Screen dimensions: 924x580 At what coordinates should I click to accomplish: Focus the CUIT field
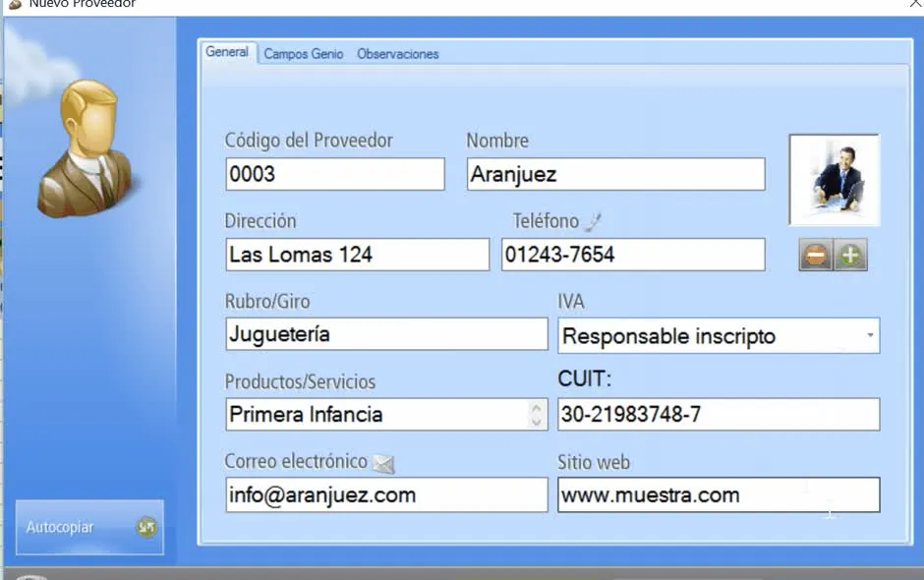(x=719, y=415)
